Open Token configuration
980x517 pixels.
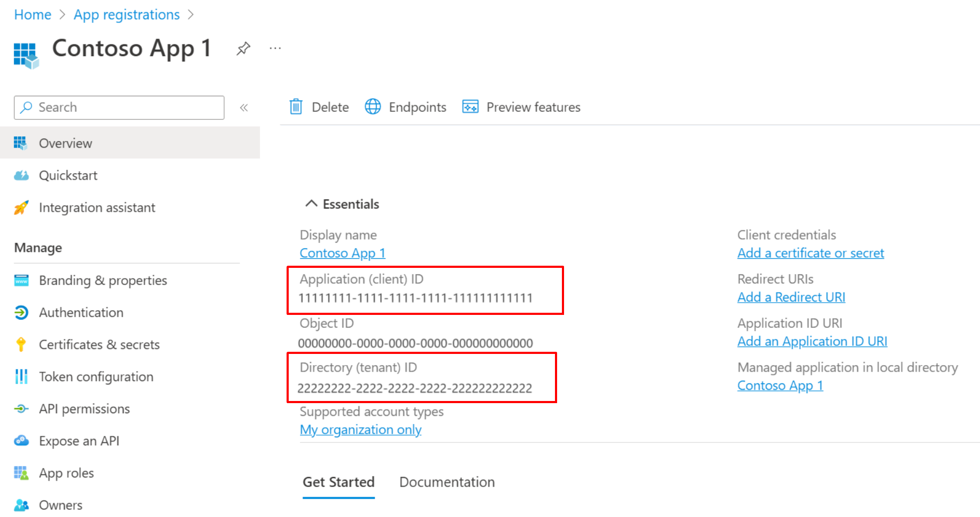click(x=95, y=376)
